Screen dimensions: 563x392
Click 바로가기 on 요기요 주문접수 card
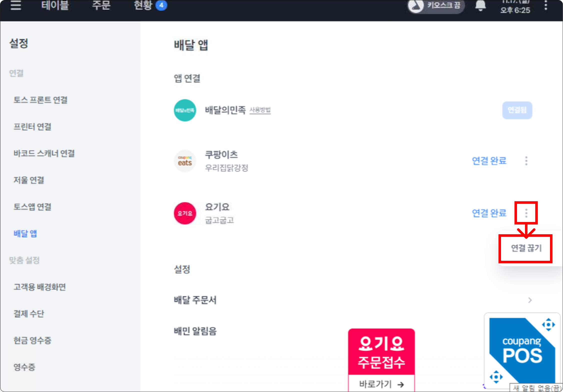pos(381,384)
